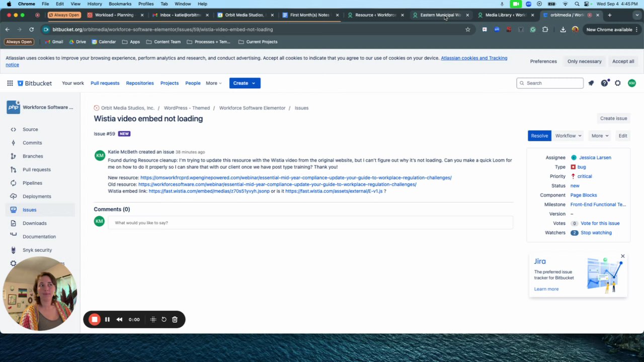The image size is (644, 362).
Task: Switch to the Workload - Planning tab
Action: 114,15
